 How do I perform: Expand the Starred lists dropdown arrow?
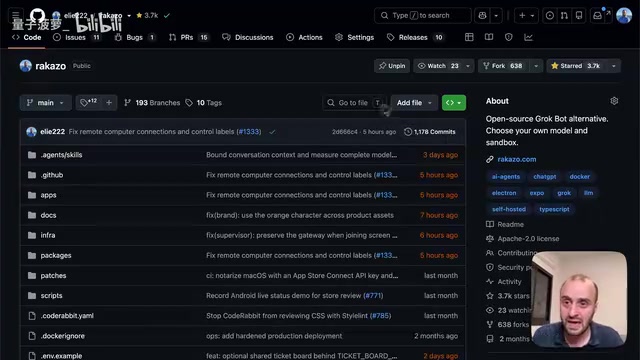pyautogui.click(x=613, y=66)
